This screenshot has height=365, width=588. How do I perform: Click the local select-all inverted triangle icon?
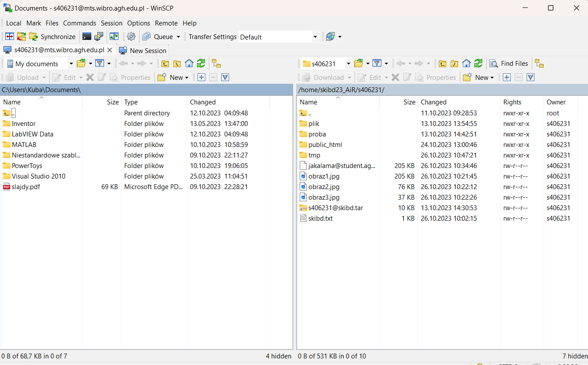point(225,78)
